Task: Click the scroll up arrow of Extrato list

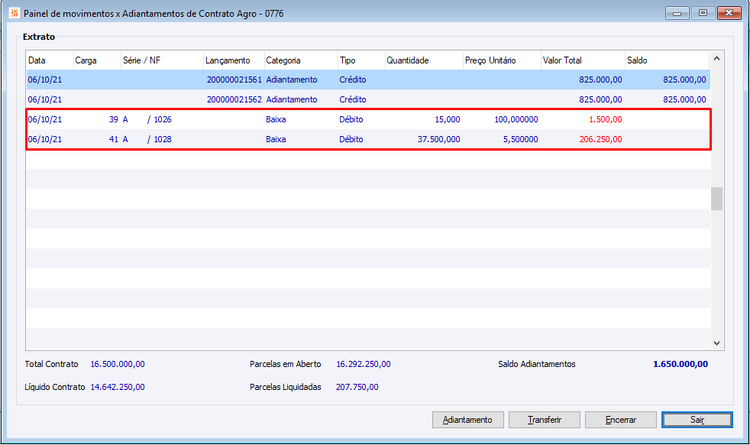Action: tap(717, 58)
